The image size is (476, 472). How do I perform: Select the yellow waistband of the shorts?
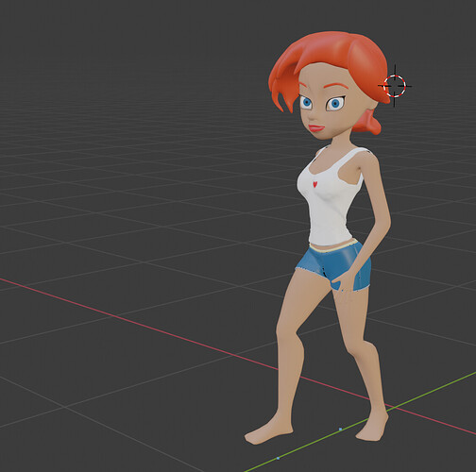333,245
